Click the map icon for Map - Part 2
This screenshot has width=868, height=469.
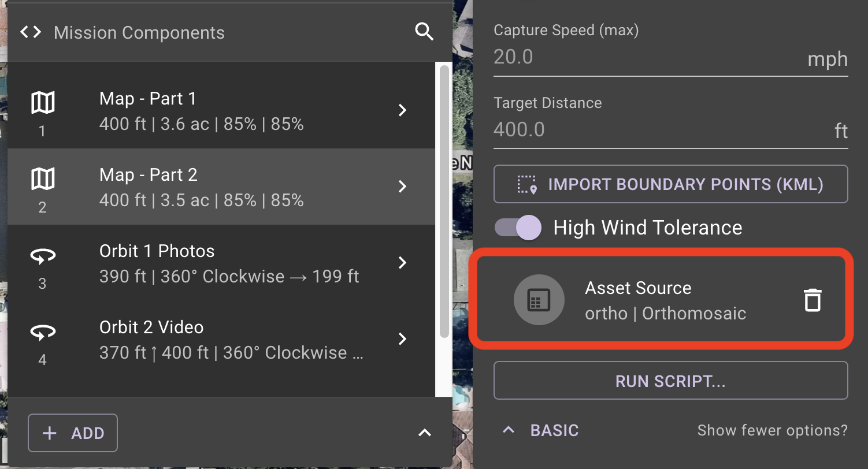43,180
